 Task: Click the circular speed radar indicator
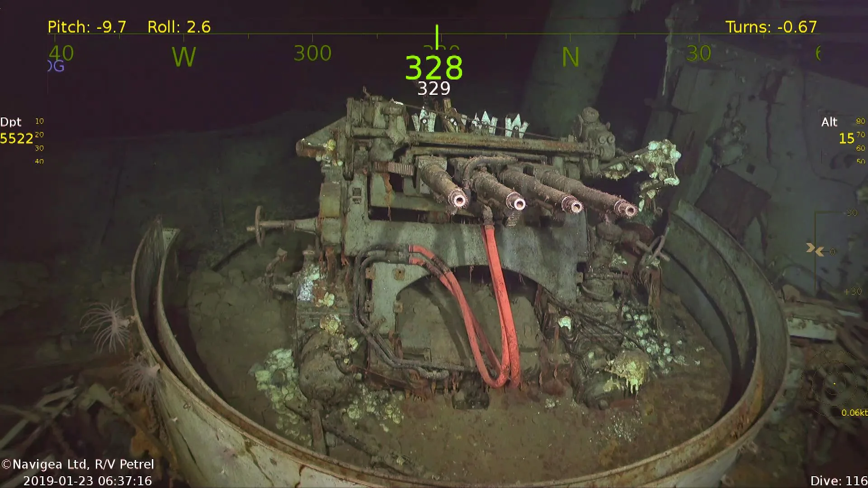click(x=834, y=384)
